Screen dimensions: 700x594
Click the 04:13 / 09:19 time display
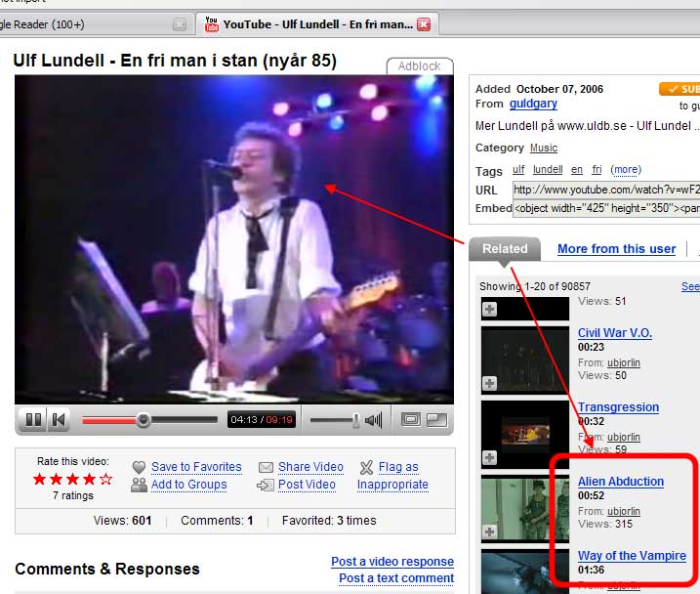(262, 420)
